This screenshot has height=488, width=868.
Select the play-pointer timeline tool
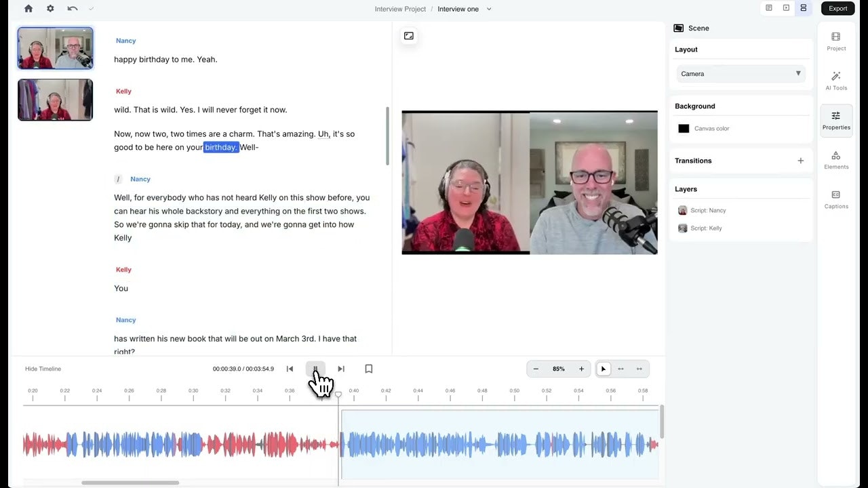[x=603, y=369]
